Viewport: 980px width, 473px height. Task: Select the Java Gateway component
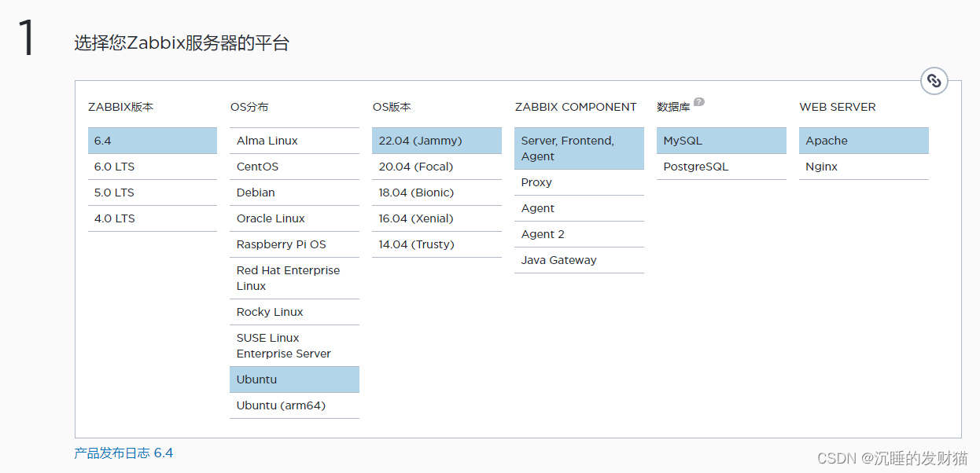tap(579, 260)
